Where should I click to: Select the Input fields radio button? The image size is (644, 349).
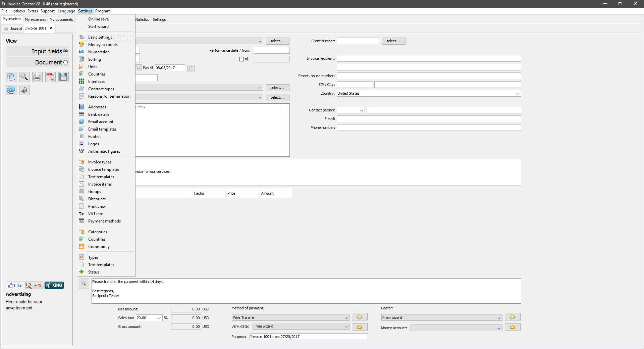pos(65,51)
